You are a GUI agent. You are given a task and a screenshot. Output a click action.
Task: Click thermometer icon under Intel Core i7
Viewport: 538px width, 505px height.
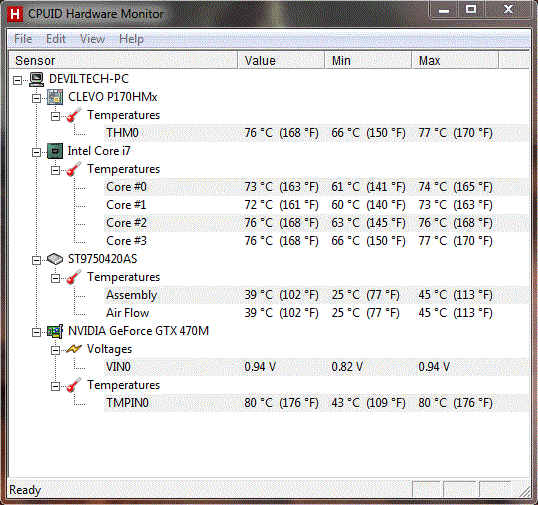click(74, 169)
